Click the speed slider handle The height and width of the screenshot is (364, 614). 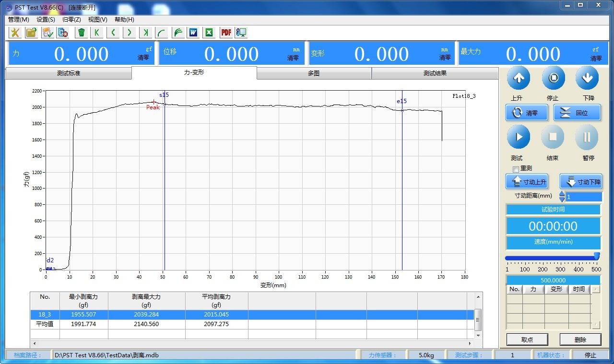[x=597, y=257]
